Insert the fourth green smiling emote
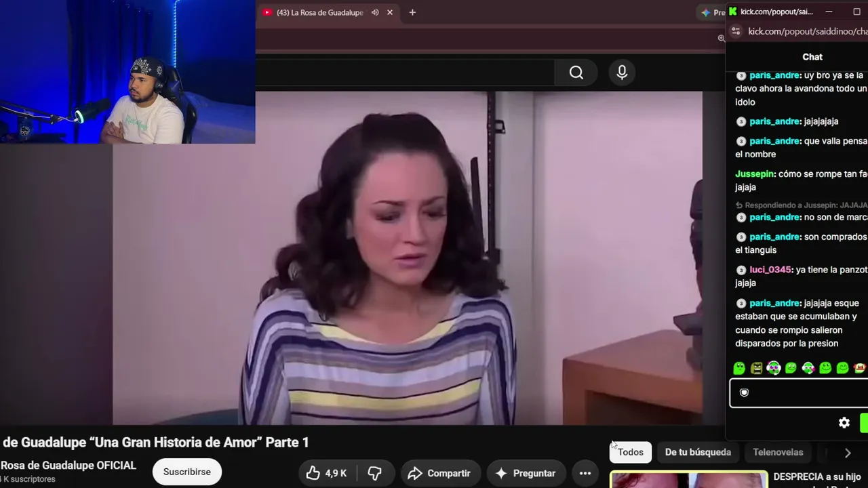This screenshot has height=488, width=868. (x=791, y=368)
